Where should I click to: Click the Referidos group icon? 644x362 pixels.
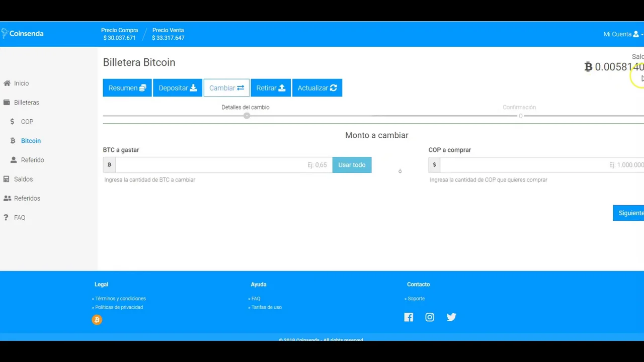point(7,198)
